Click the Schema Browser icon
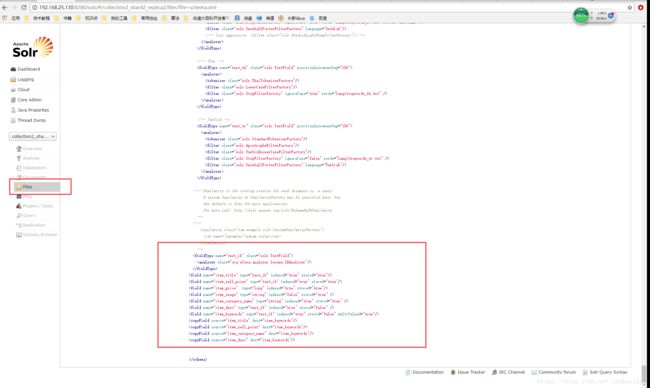 click(19, 235)
